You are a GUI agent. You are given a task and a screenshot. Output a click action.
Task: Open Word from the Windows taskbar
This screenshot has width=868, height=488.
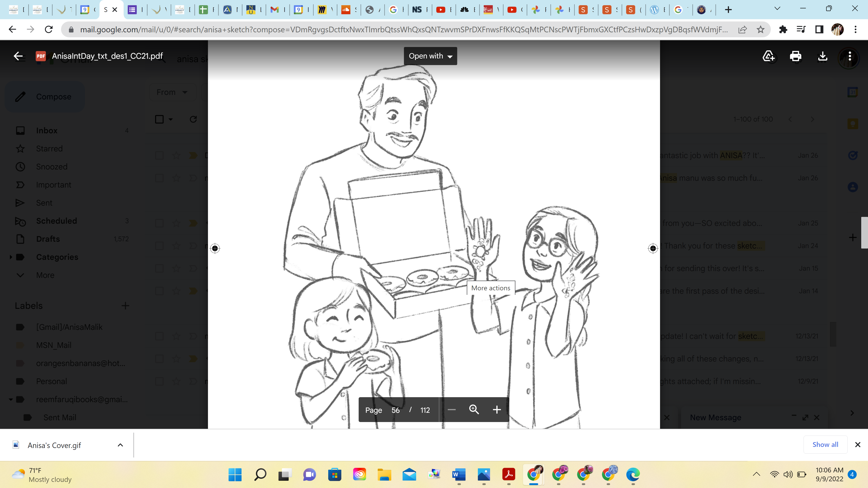pos(459,474)
